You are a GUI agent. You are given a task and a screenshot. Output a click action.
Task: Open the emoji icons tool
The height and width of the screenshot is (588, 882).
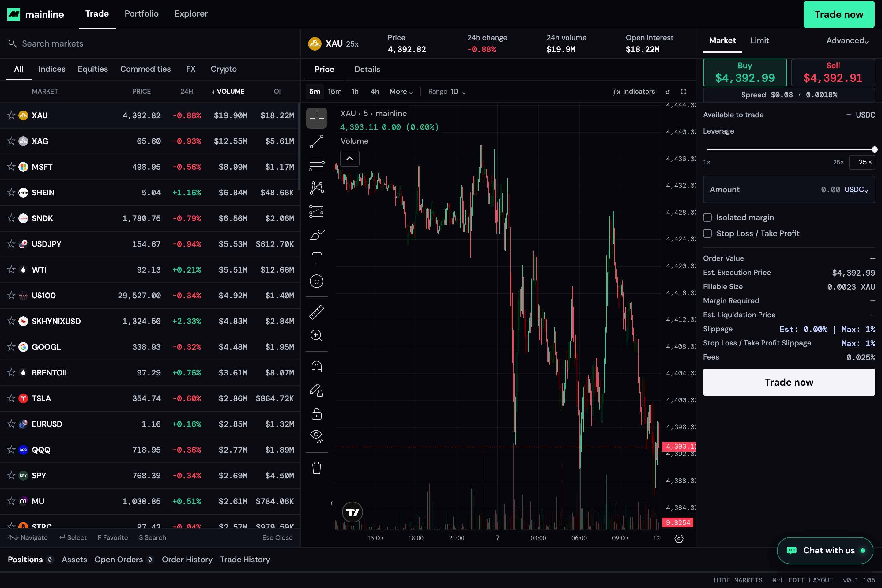point(316,281)
